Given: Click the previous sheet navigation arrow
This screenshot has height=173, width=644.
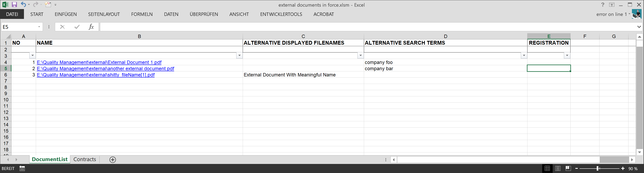Looking at the screenshot, I should point(8,160).
